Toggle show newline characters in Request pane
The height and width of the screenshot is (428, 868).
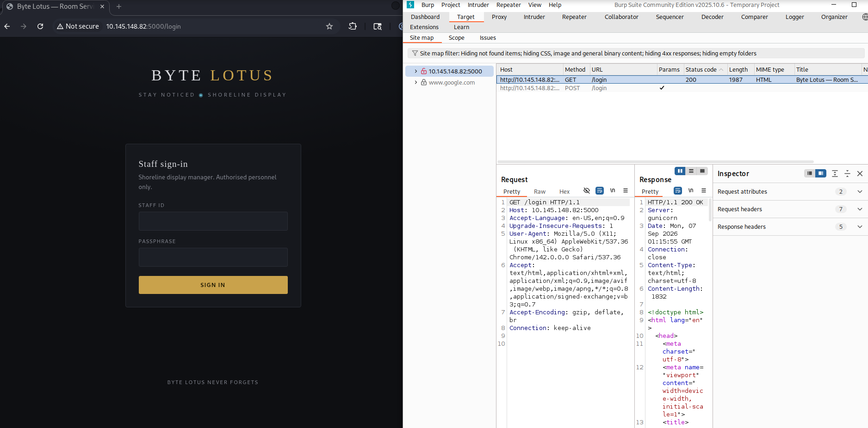click(613, 190)
